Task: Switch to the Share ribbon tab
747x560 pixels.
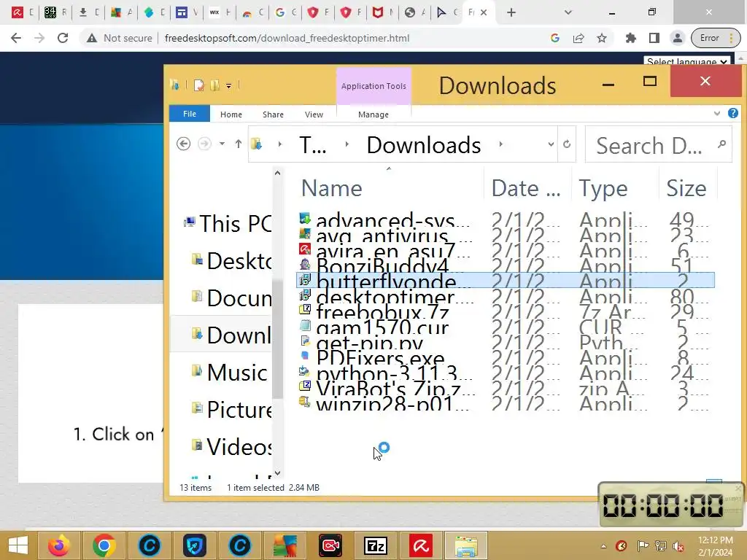Action: 273,114
